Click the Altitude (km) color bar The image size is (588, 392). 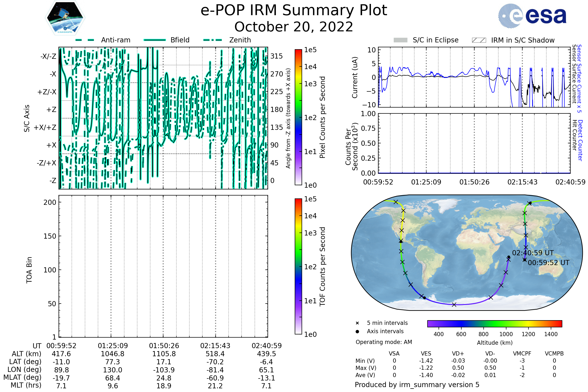point(494,323)
